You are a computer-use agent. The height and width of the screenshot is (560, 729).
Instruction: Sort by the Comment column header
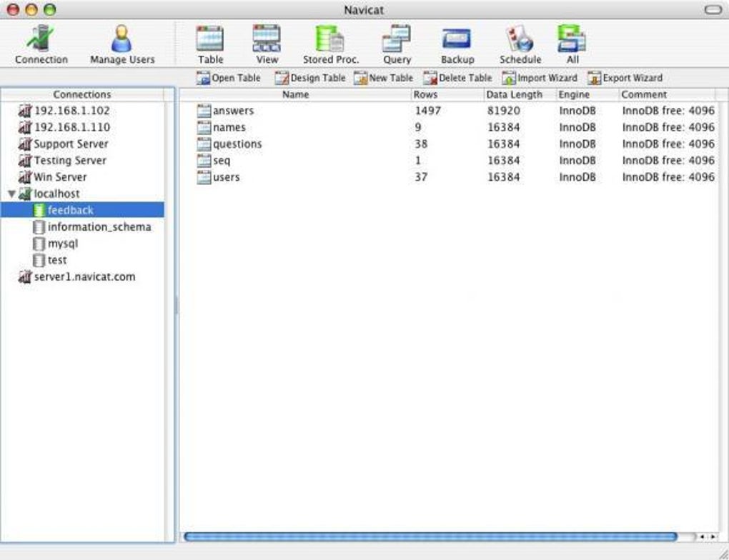pos(667,94)
